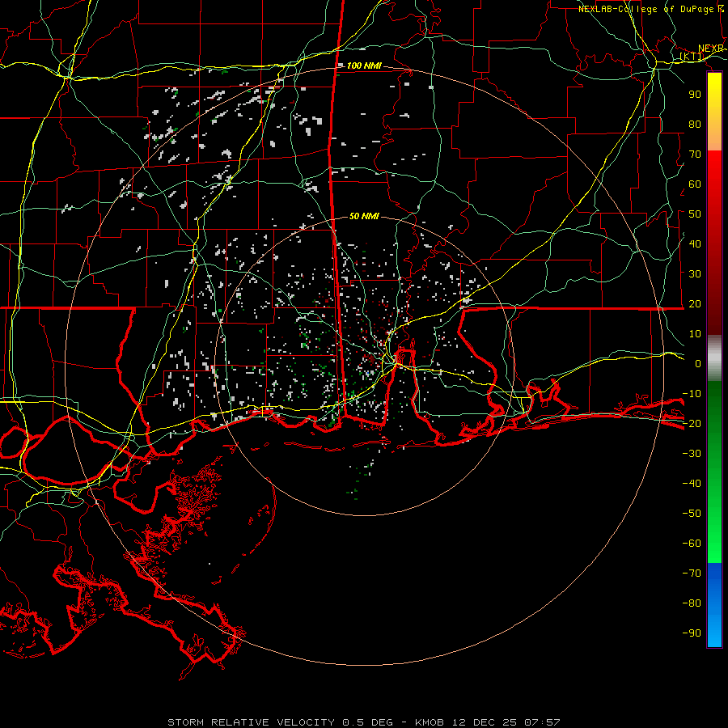Click the STORM RELATIVE VELOCITY caption at bottom
Viewport: 728px width, 728px height.
tap(363, 722)
